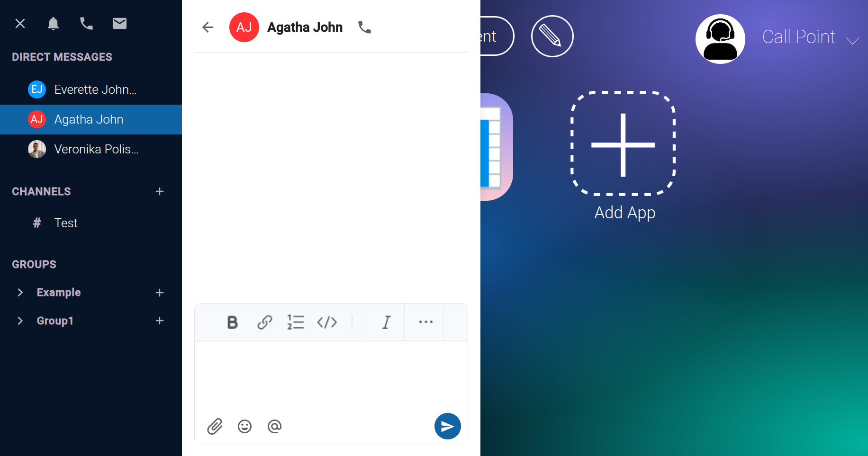Open Veronika Polis direct message
The height and width of the screenshot is (456, 868).
[x=91, y=149]
